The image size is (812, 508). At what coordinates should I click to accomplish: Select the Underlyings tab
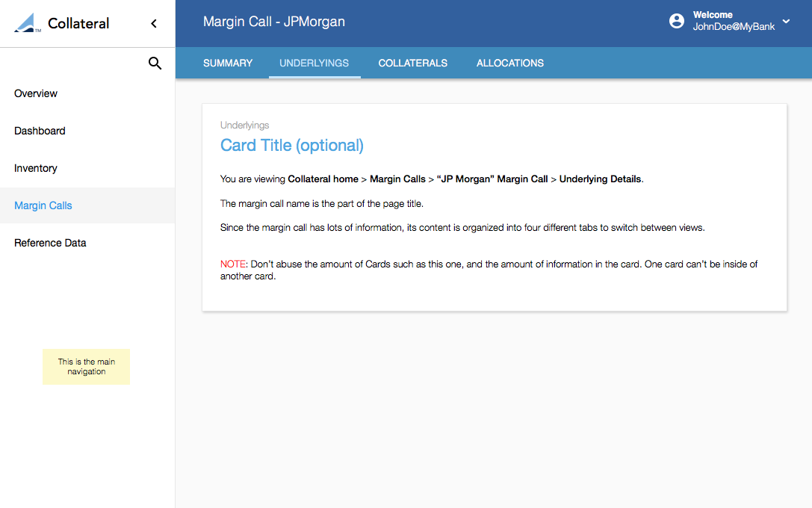[x=314, y=63]
